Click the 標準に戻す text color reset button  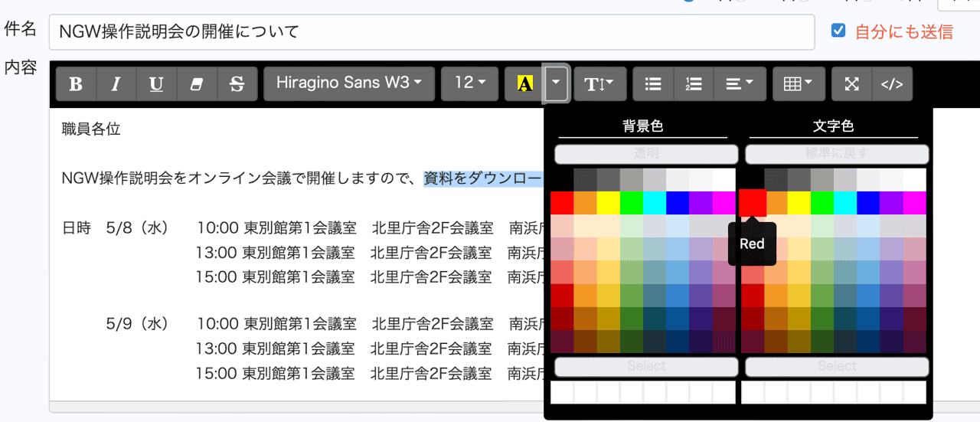click(x=837, y=154)
